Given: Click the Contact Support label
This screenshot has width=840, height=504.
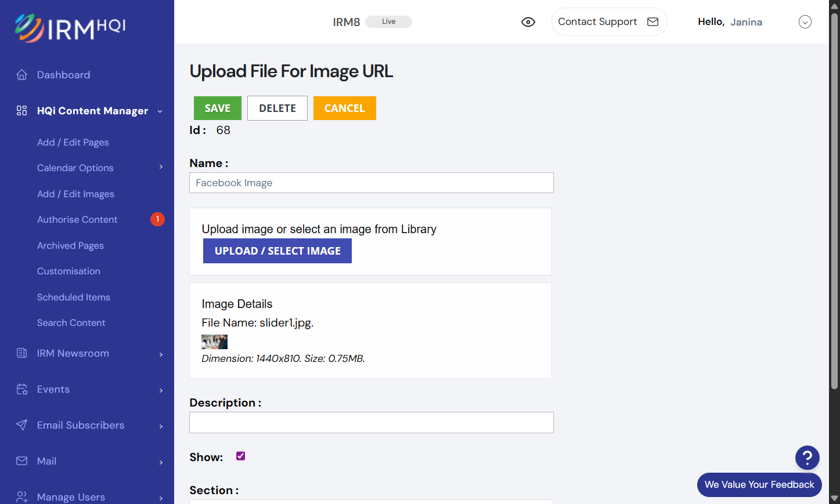Looking at the screenshot, I should pyautogui.click(x=597, y=21).
